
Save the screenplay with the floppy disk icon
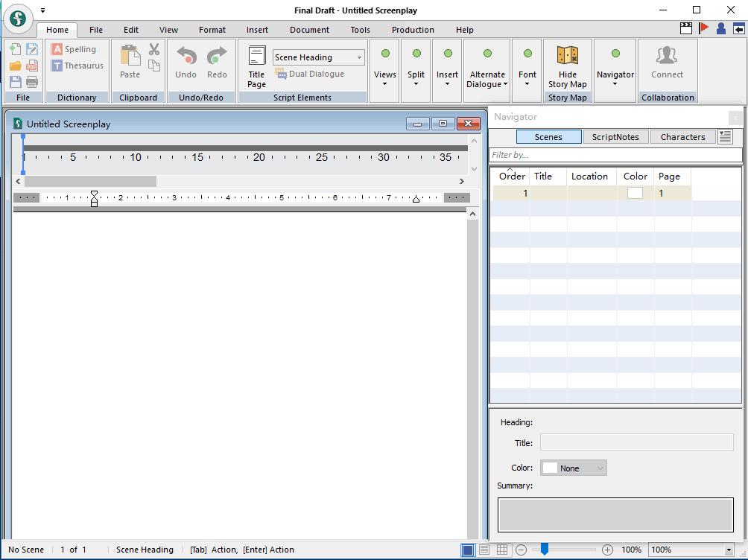15,82
